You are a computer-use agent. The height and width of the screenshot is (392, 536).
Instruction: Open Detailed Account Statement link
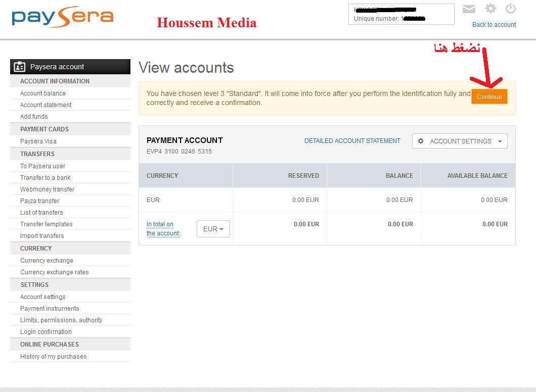(352, 140)
